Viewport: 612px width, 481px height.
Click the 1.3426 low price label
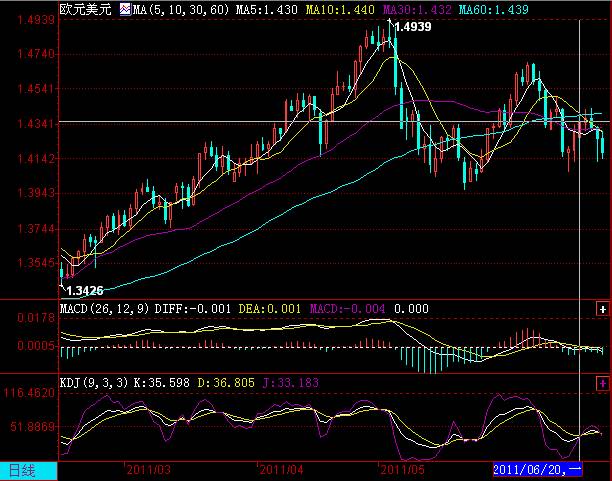click(85, 290)
